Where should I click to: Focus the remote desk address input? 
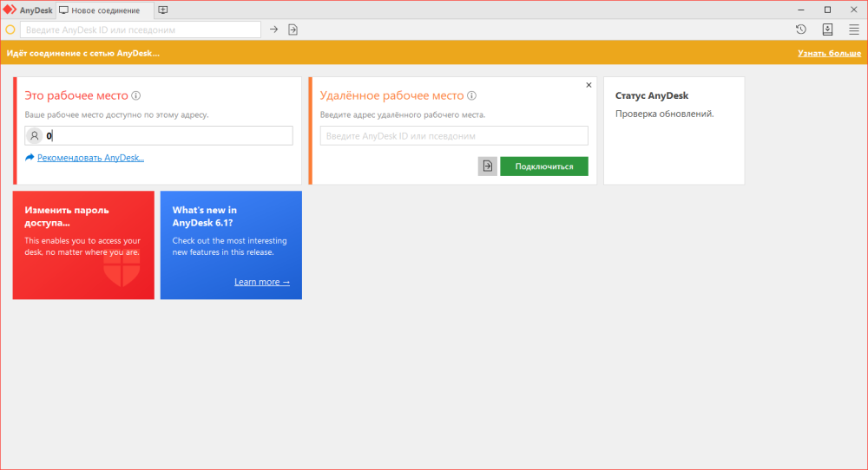pos(454,136)
